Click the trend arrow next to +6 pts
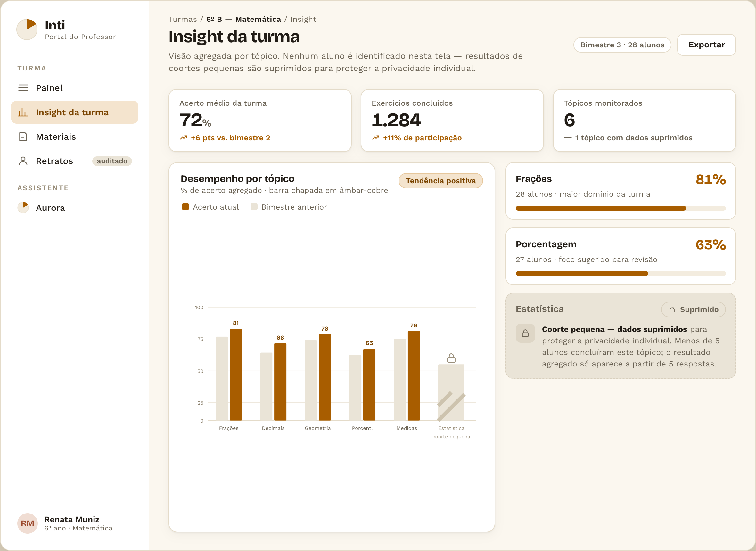Image resolution: width=756 pixels, height=551 pixels. (x=184, y=138)
